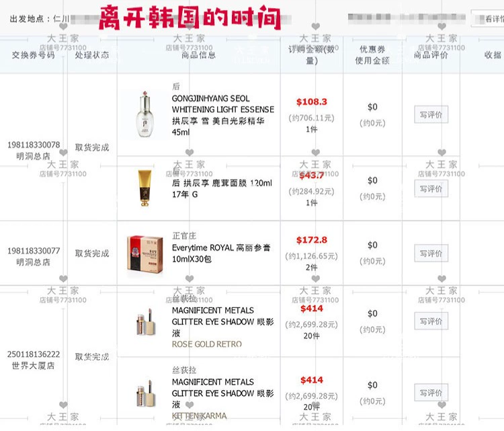Click the converted amount 约284.92元
The height and width of the screenshot is (431, 504).
coord(311,192)
